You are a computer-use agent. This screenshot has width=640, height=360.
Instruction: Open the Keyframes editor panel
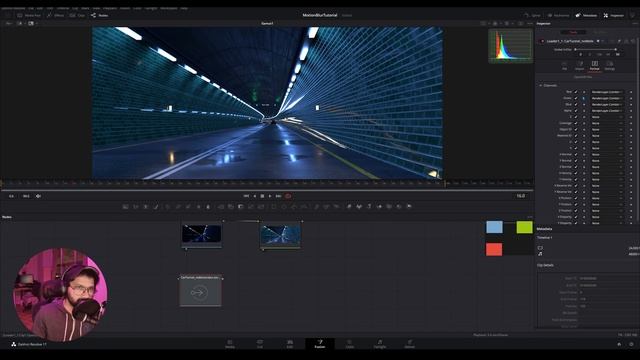558,16
